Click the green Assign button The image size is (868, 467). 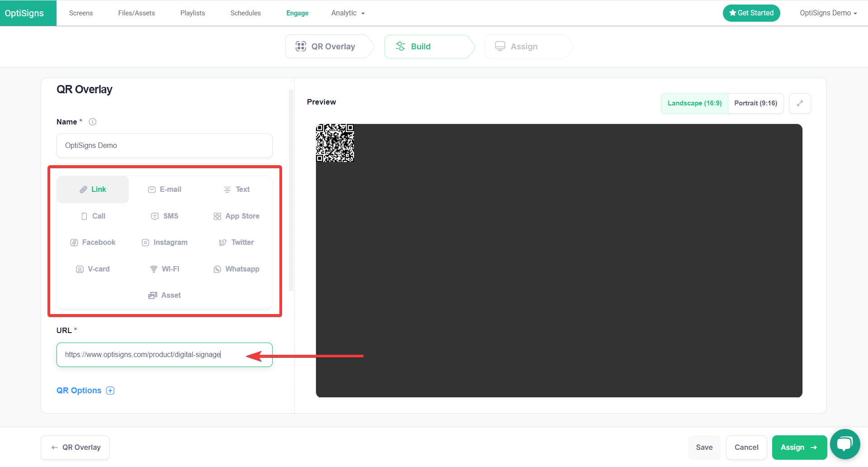(x=799, y=448)
